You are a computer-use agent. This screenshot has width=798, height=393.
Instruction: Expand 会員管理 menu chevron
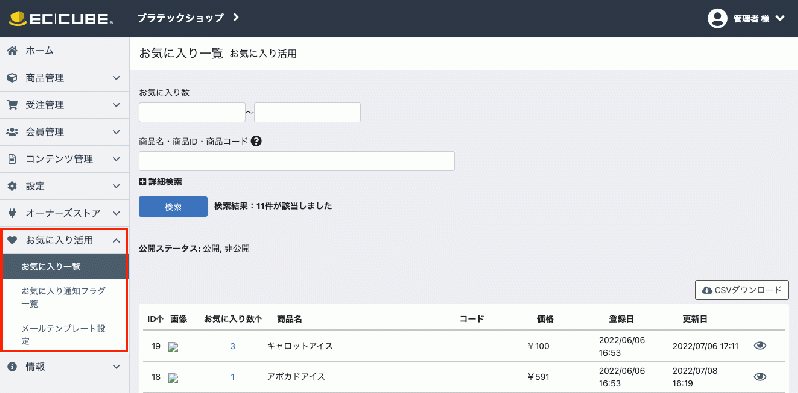(116, 132)
